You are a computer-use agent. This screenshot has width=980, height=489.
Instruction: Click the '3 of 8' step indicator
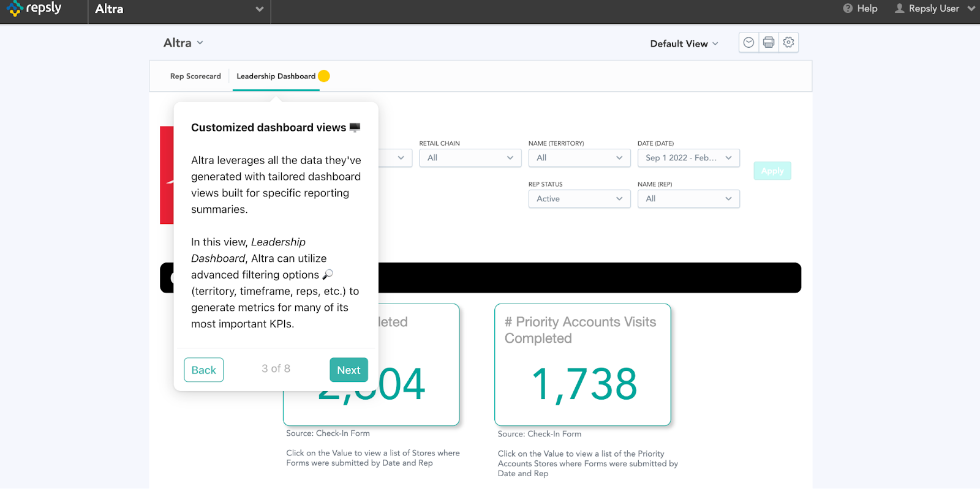tap(276, 368)
